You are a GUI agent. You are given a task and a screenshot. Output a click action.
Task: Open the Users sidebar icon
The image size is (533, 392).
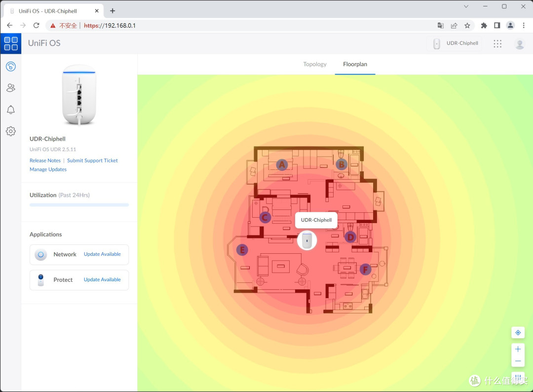coord(10,88)
